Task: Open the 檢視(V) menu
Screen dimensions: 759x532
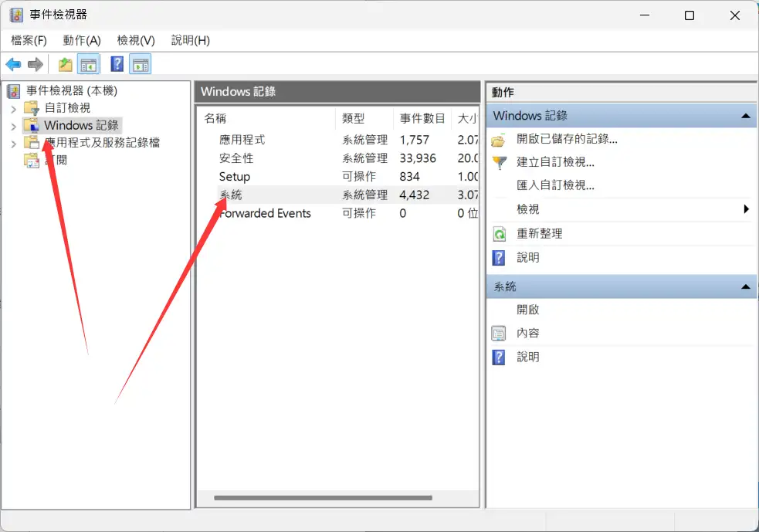Action: click(x=136, y=41)
